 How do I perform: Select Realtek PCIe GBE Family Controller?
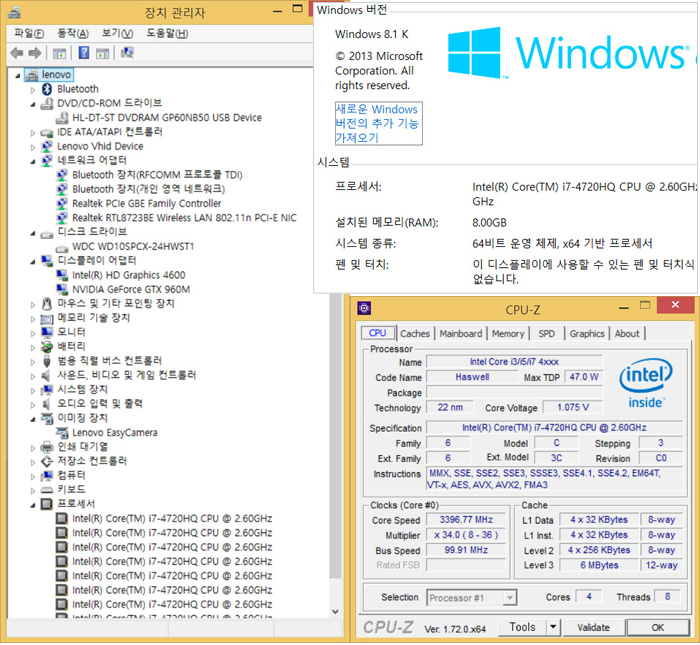pyautogui.click(x=146, y=204)
